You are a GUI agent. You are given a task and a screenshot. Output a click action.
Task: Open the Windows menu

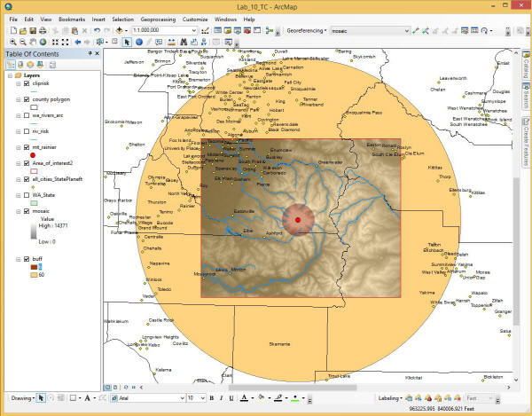(225, 20)
